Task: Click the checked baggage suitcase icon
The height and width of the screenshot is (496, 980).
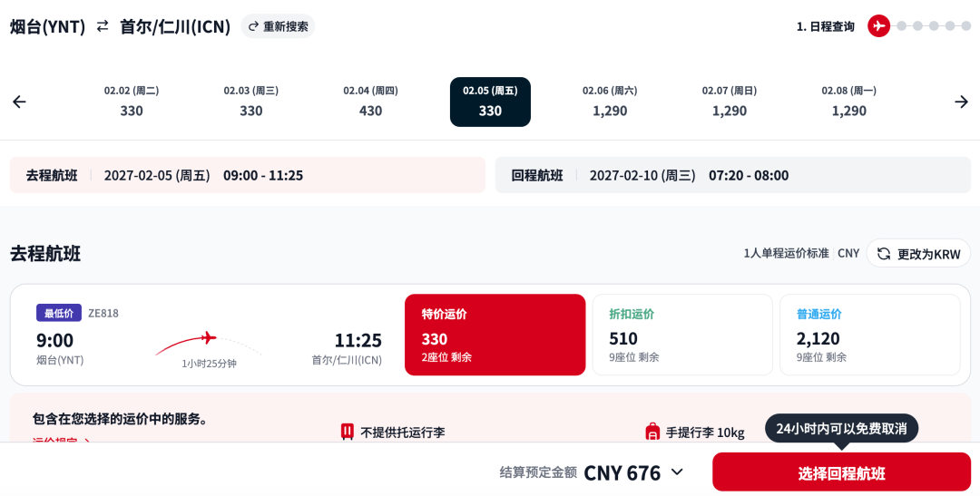Action: [x=348, y=432]
